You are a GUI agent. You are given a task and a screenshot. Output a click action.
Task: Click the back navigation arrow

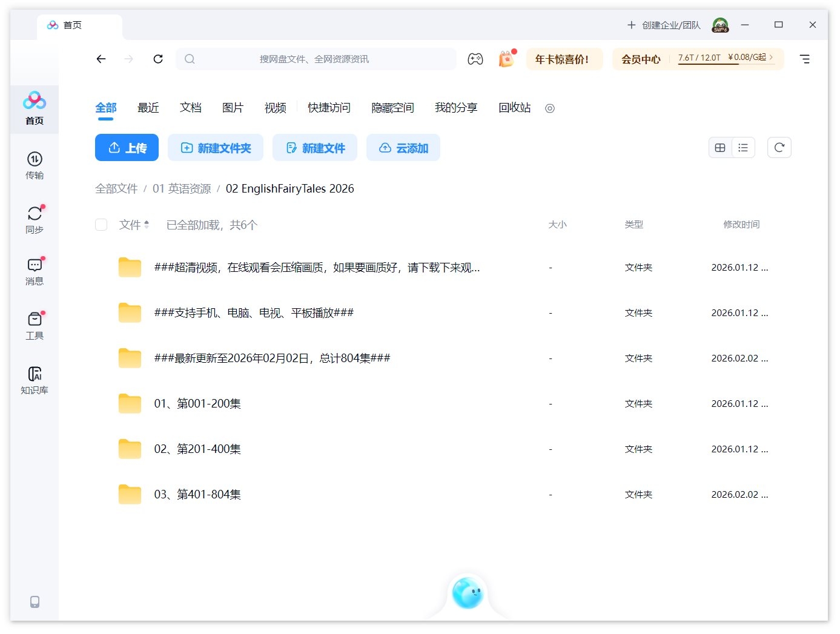(101, 59)
